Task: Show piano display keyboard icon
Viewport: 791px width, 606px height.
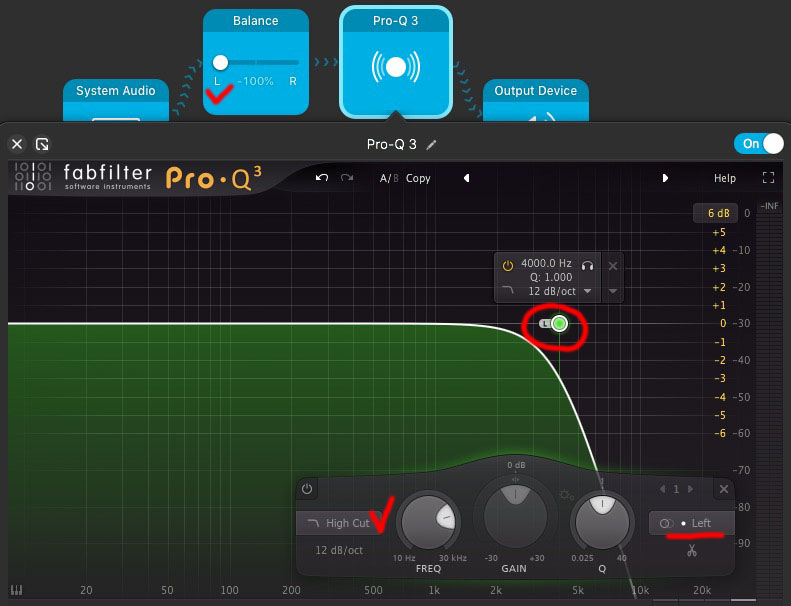Action: pyautogui.click(x=17, y=590)
